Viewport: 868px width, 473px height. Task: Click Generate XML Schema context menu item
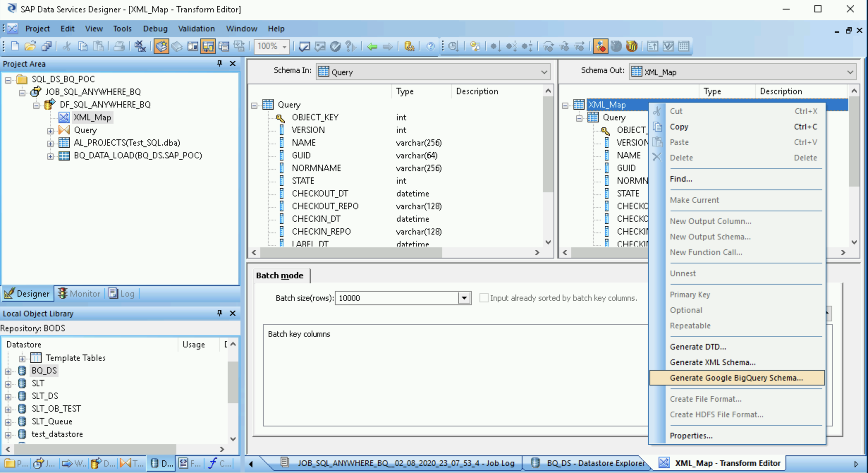(x=713, y=362)
